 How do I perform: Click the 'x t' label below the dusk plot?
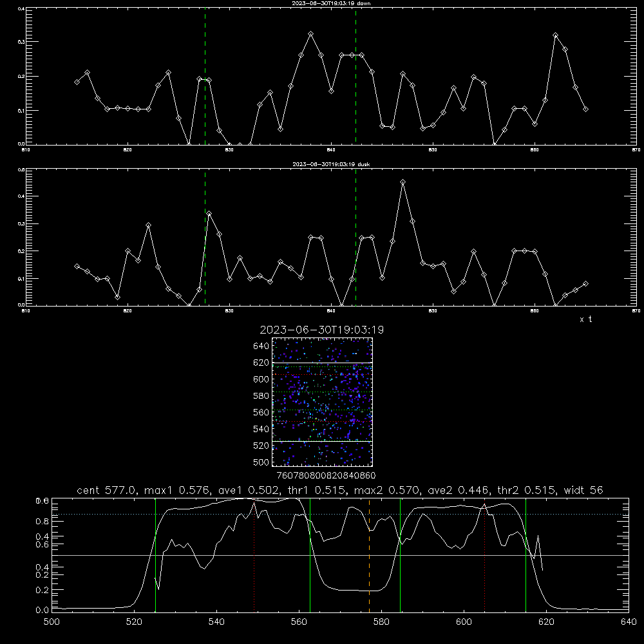coord(585,319)
